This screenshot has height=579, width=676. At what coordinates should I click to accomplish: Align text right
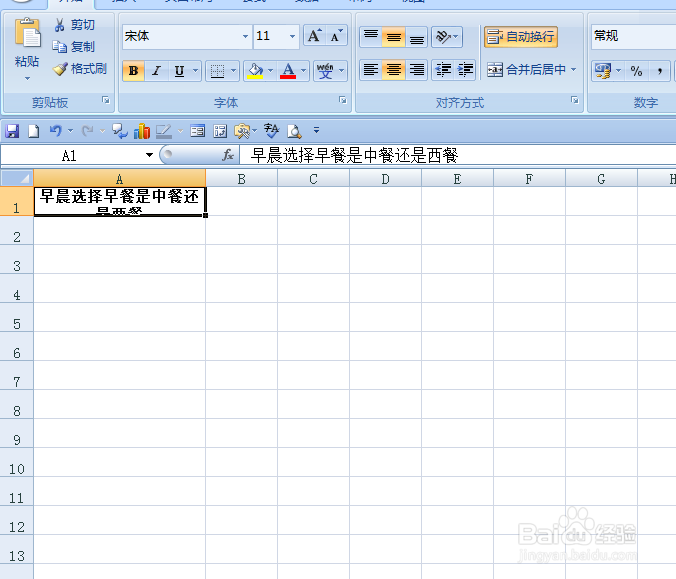[x=416, y=69]
